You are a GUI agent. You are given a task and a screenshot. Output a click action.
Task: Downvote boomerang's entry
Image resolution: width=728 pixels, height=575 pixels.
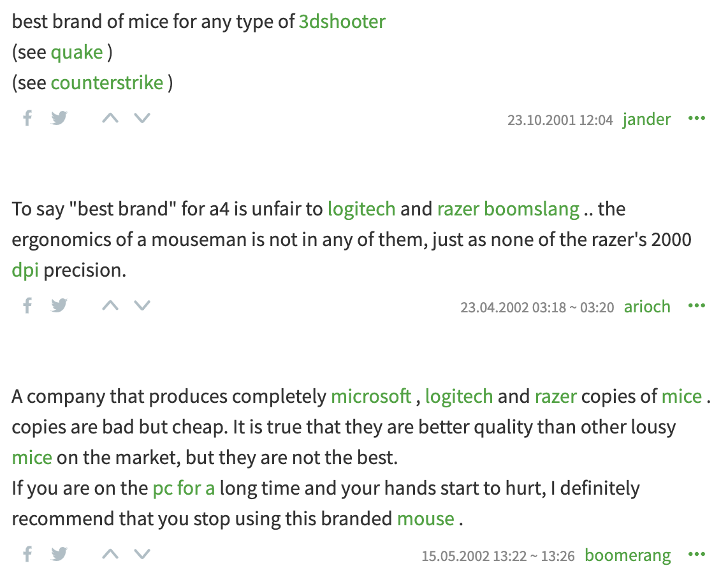pyautogui.click(x=142, y=554)
